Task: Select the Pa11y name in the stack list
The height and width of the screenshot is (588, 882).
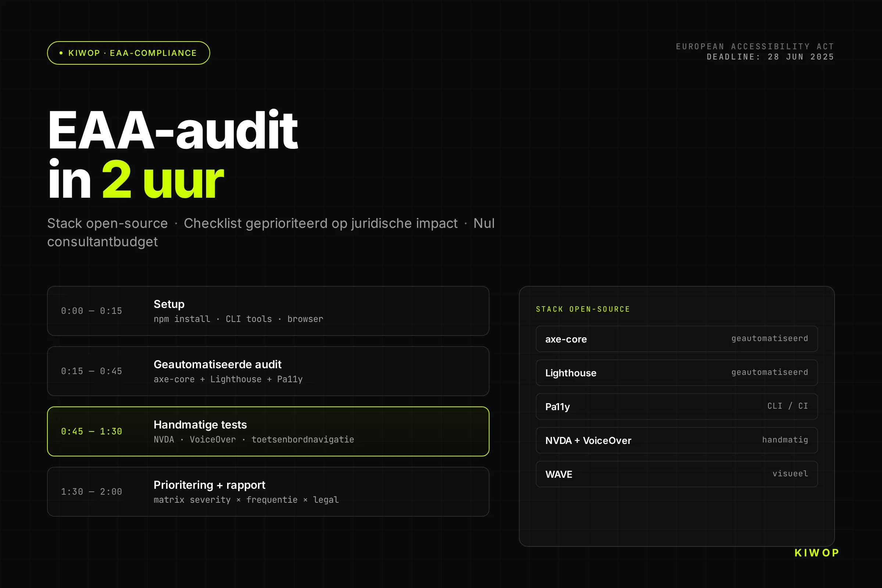Action: (x=557, y=407)
